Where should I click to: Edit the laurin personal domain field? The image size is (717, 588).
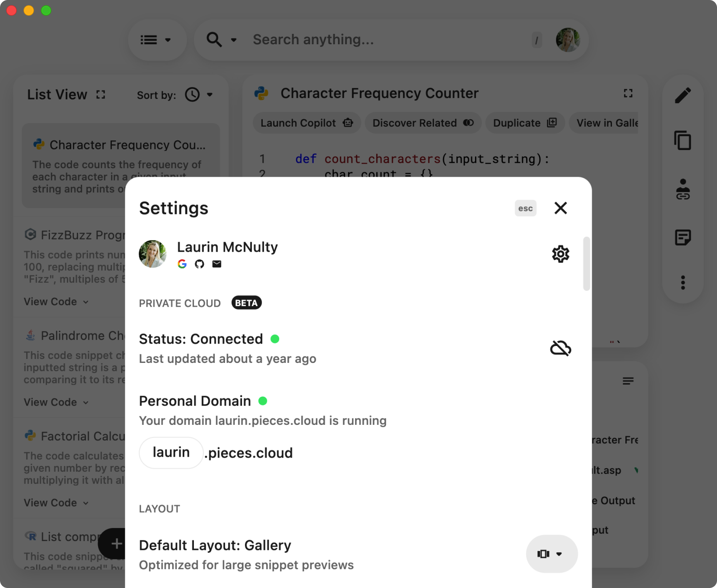click(171, 453)
